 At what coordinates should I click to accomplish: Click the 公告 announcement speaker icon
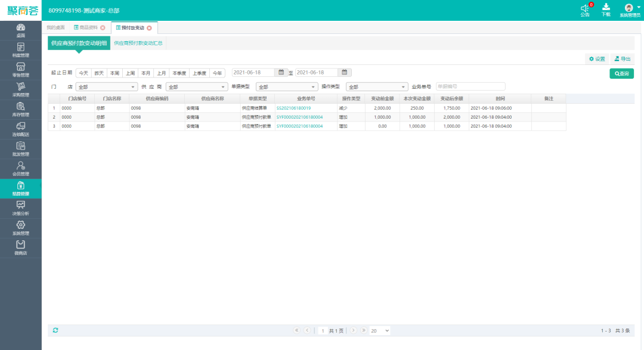tap(585, 8)
